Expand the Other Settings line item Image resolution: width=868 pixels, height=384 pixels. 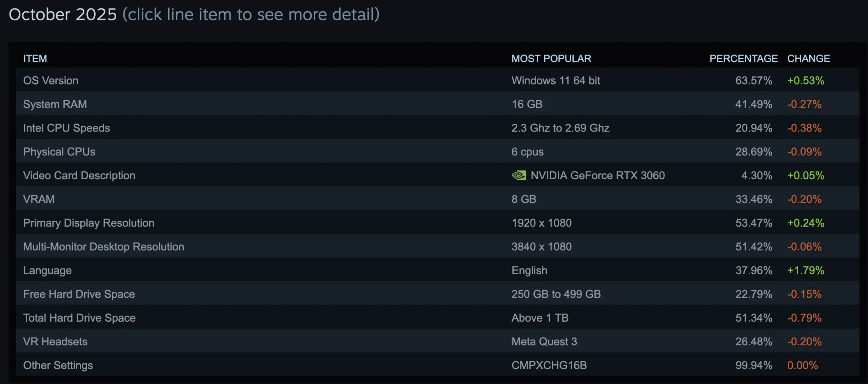click(x=58, y=365)
